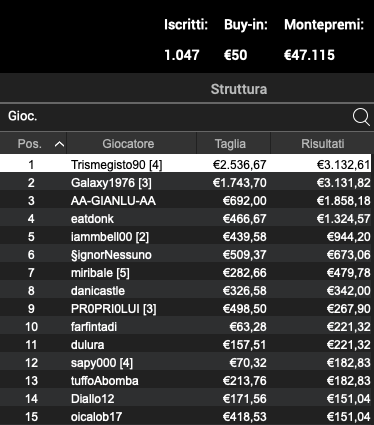This screenshot has height=425, width=374.
Task: Select player Diallo12 row
Action: click(x=185, y=399)
